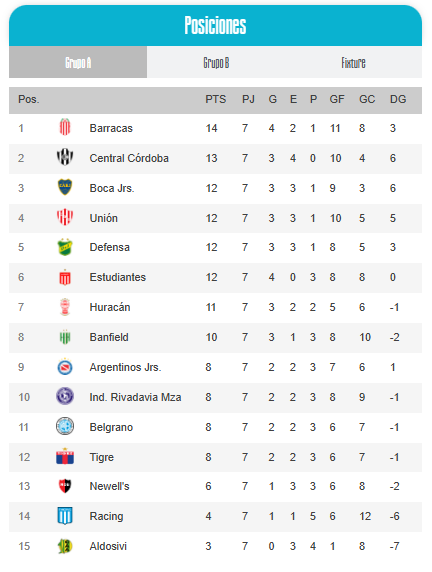
Task: Switch to the Grupo B tab
Action: (x=216, y=62)
